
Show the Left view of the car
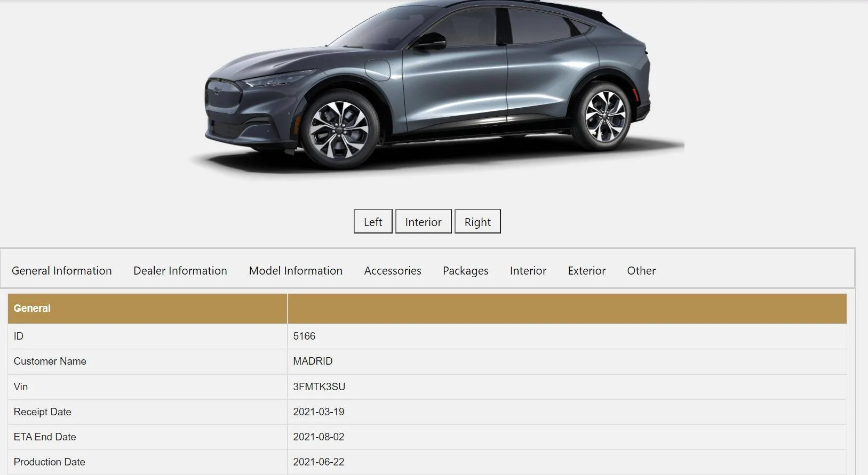coord(373,221)
